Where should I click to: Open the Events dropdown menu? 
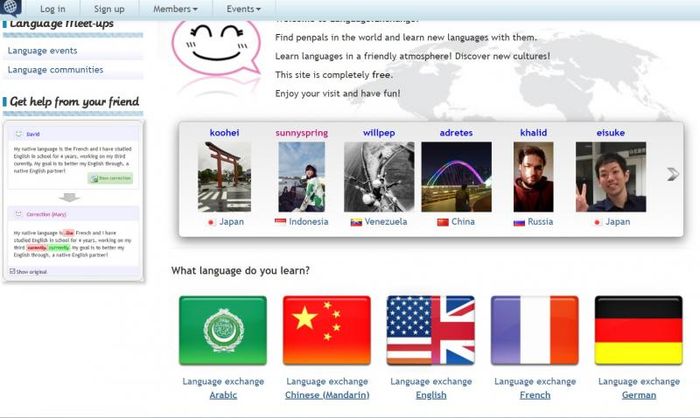pyautogui.click(x=247, y=9)
